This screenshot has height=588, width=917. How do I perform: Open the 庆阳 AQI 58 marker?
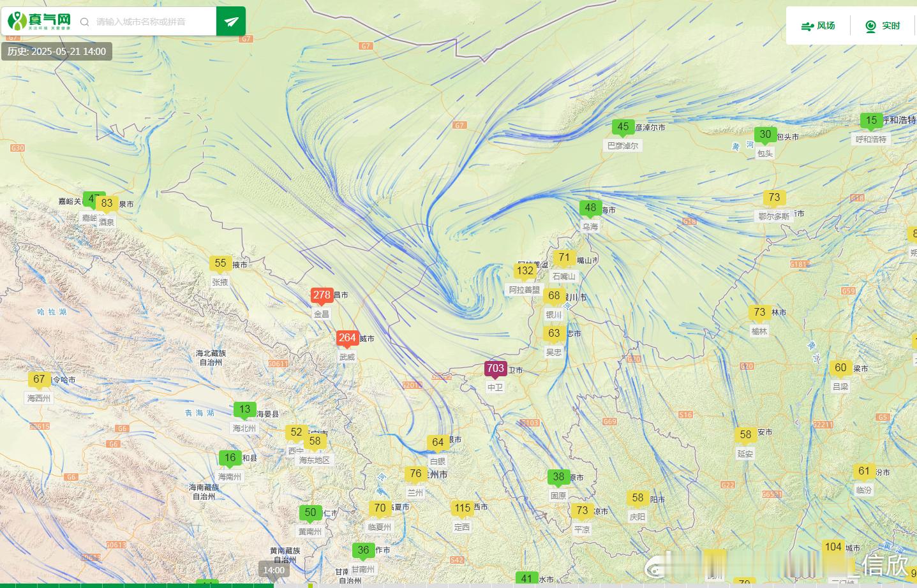point(637,498)
